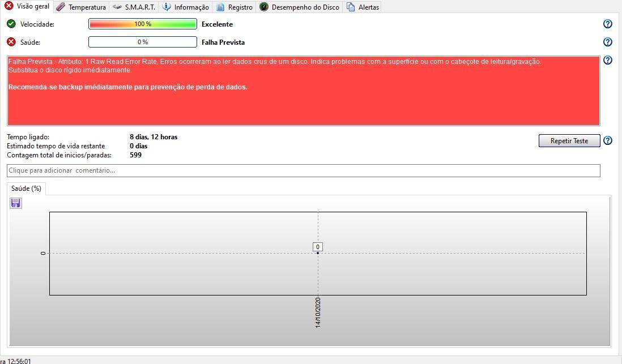Click the red error icon beside Saúde

[x=11, y=42]
